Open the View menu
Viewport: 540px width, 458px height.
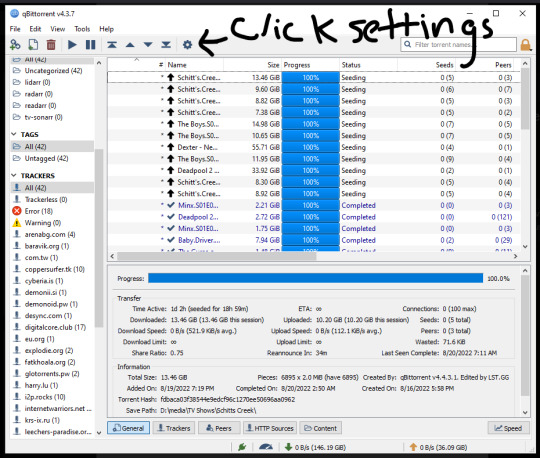click(x=58, y=29)
